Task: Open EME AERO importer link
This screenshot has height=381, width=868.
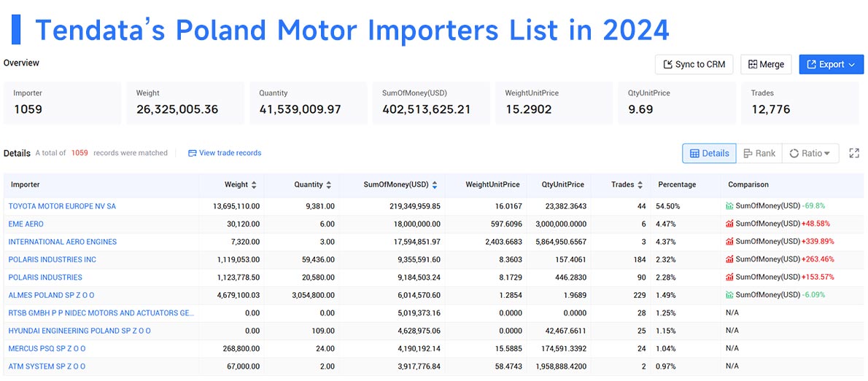Action: pyautogui.click(x=26, y=224)
